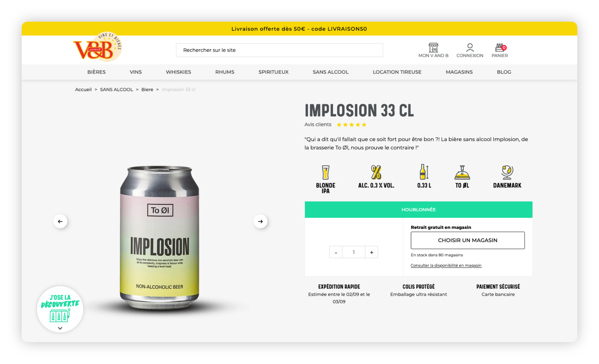
Task: Click the Blonde IPA beer glass icon
Action: (326, 173)
